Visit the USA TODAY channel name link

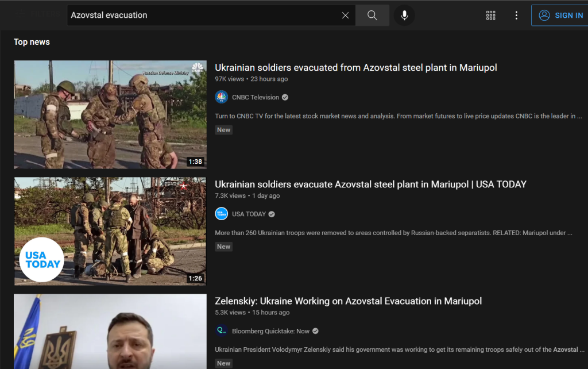tap(249, 214)
